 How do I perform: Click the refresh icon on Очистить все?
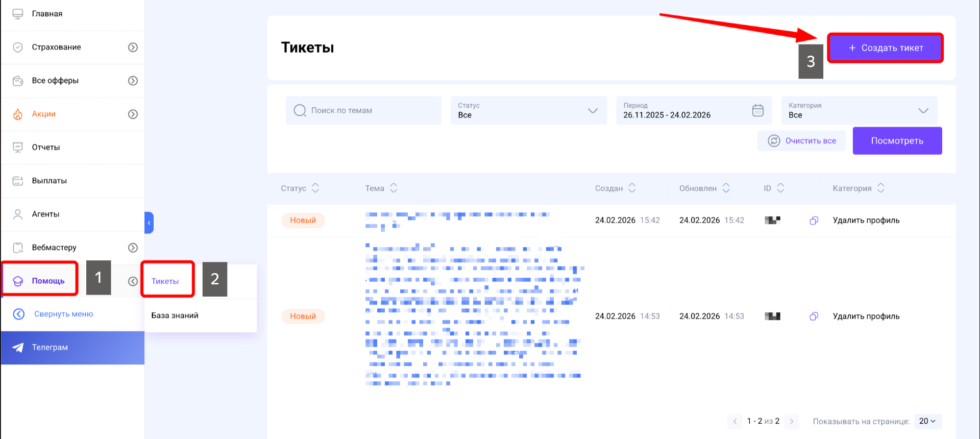(774, 141)
